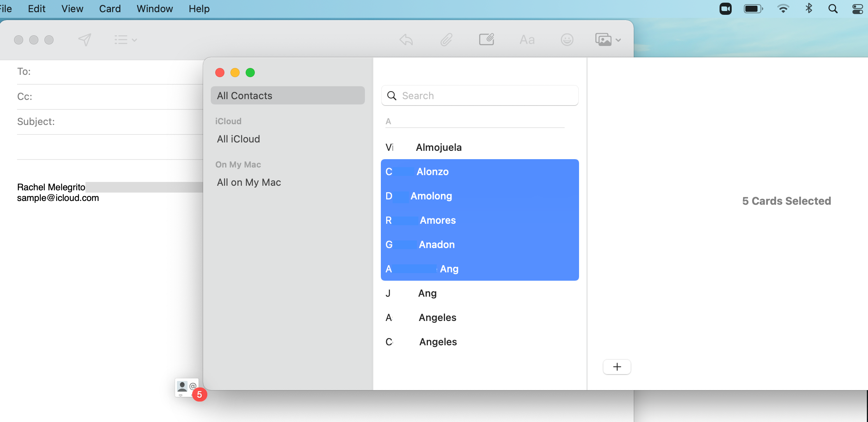The image size is (868, 422).
Task: Open the Card menu
Action: point(110,9)
